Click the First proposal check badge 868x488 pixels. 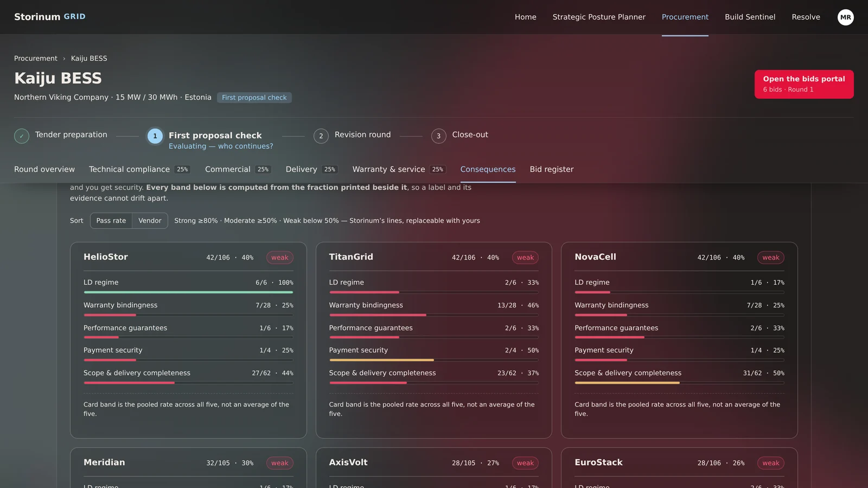point(254,98)
